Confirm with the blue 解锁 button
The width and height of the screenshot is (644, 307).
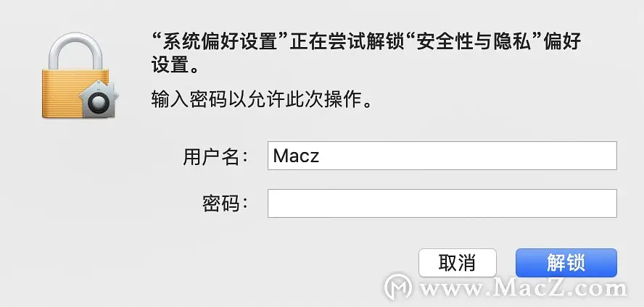click(x=566, y=263)
